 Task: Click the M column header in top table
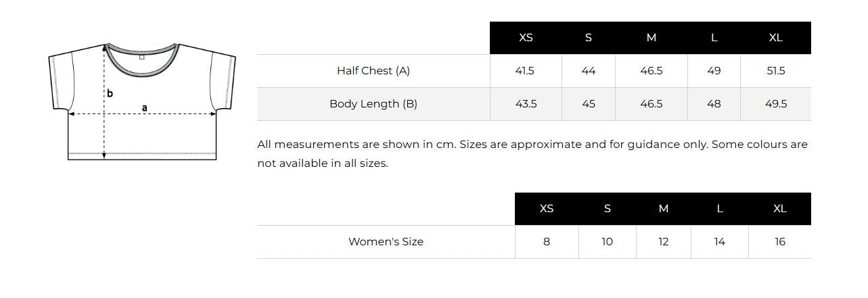pos(652,38)
